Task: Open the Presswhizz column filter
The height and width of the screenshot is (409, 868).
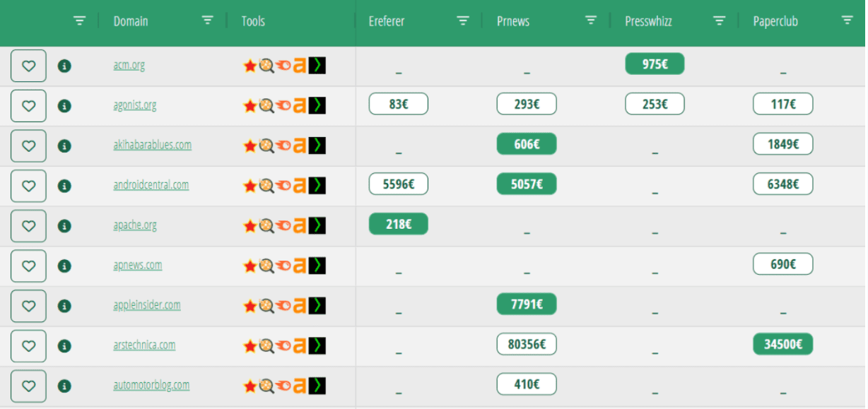Action: (720, 20)
